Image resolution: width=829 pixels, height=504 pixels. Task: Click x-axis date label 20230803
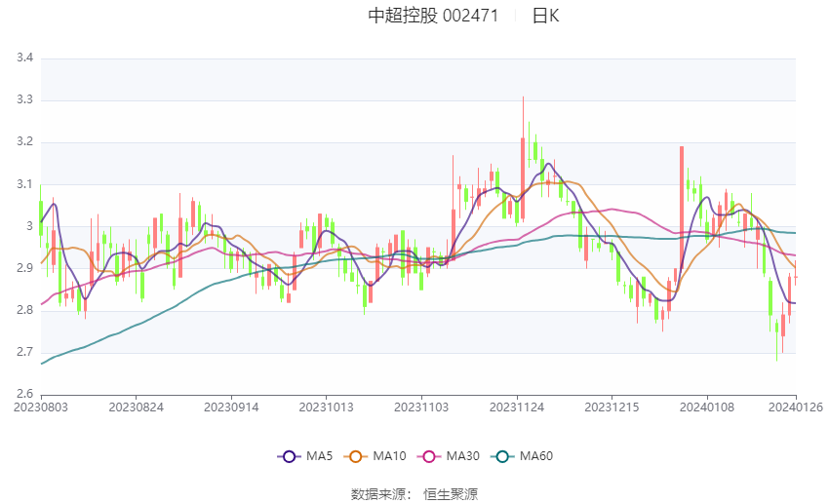pyautogui.click(x=41, y=407)
